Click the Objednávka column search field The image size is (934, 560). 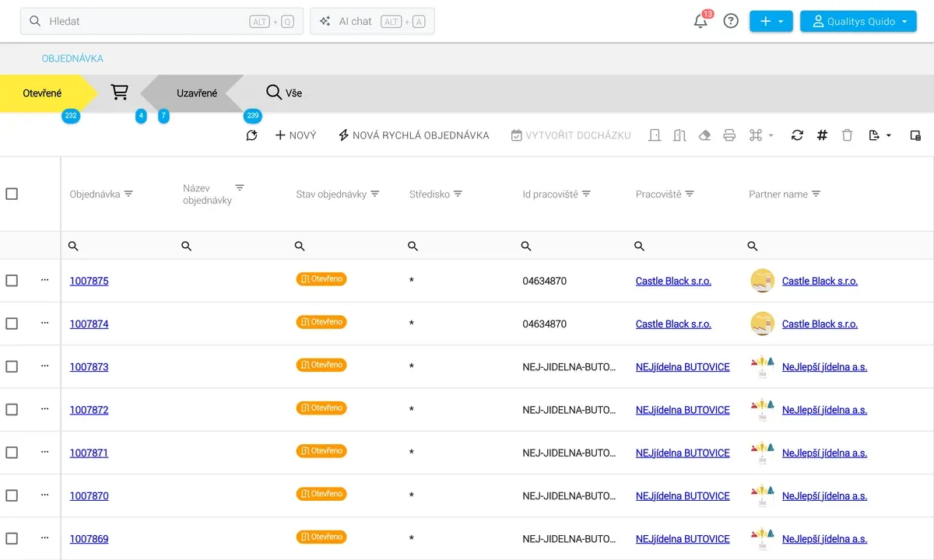coord(117,246)
